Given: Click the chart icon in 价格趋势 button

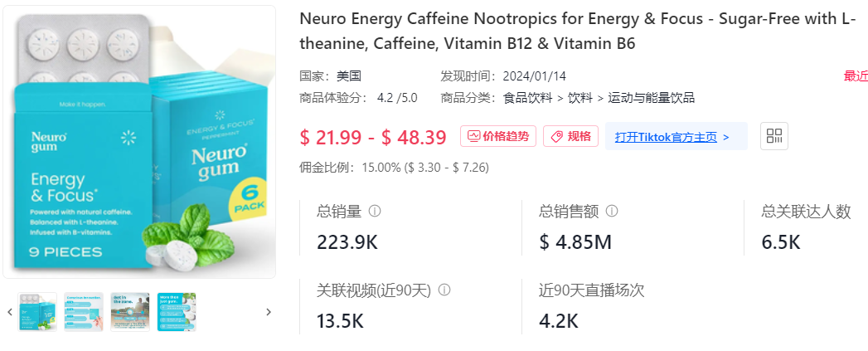Looking at the screenshot, I should pos(473,136).
